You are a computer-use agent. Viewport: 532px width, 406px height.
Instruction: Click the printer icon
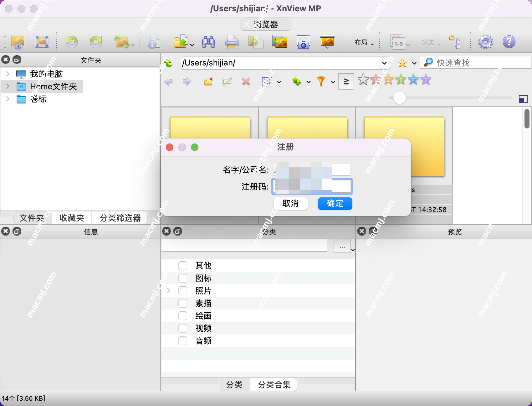pyautogui.click(x=232, y=42)
